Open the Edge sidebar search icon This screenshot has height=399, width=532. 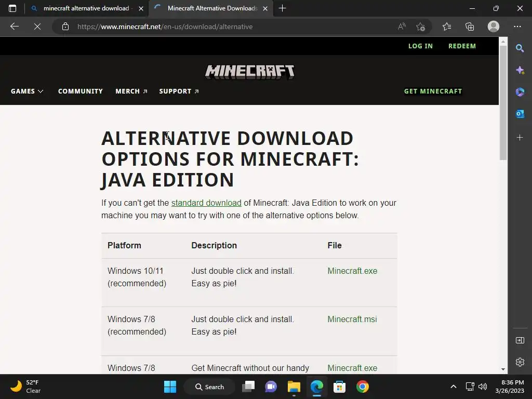coord(520,48)
